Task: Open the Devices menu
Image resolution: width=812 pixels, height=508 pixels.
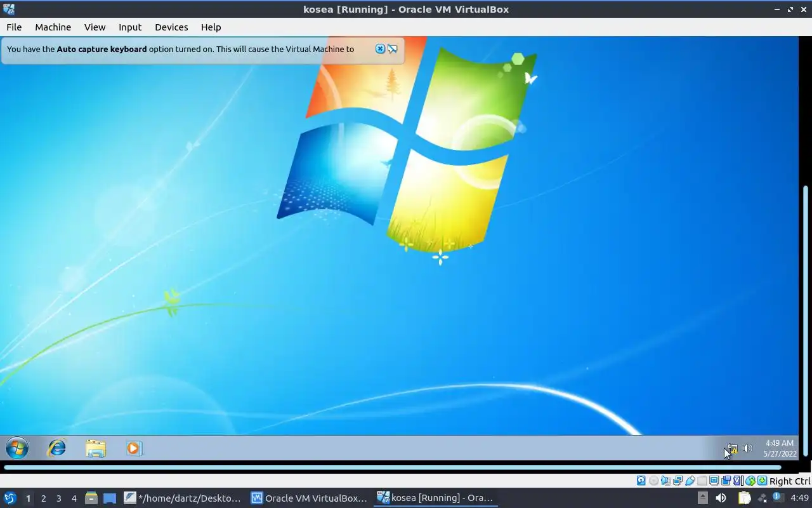Action: (171, 27)
